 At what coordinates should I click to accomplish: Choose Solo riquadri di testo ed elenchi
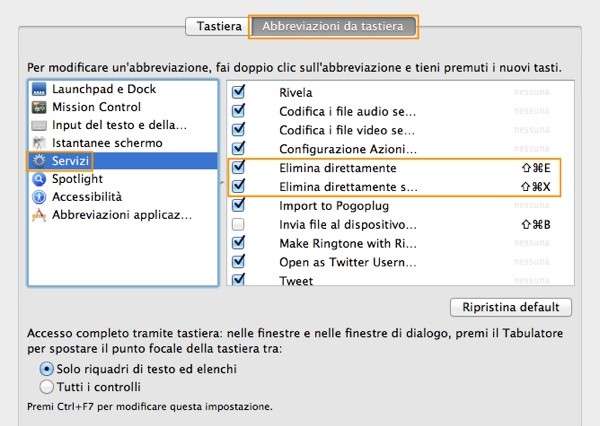pyautogui.click(x=46, y=369)
